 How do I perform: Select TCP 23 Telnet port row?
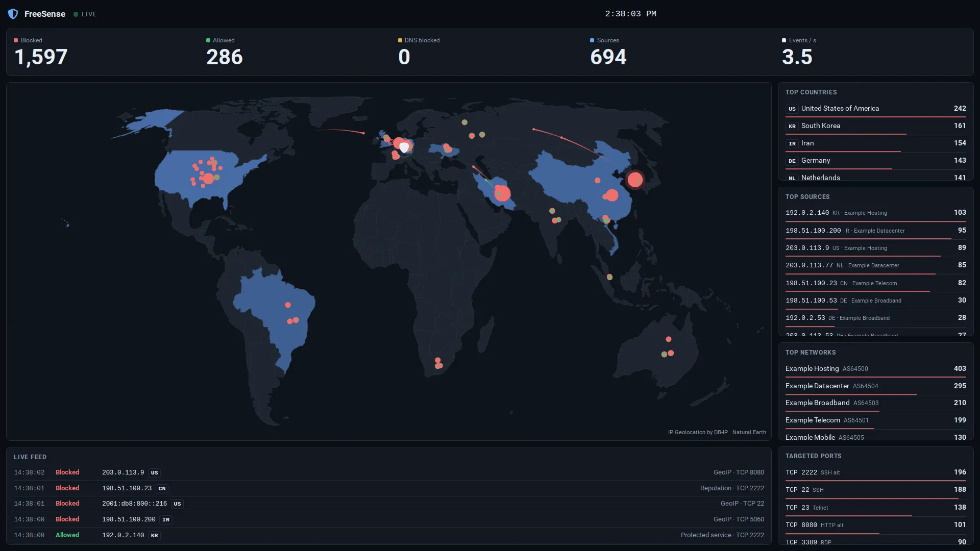(876, 508)
